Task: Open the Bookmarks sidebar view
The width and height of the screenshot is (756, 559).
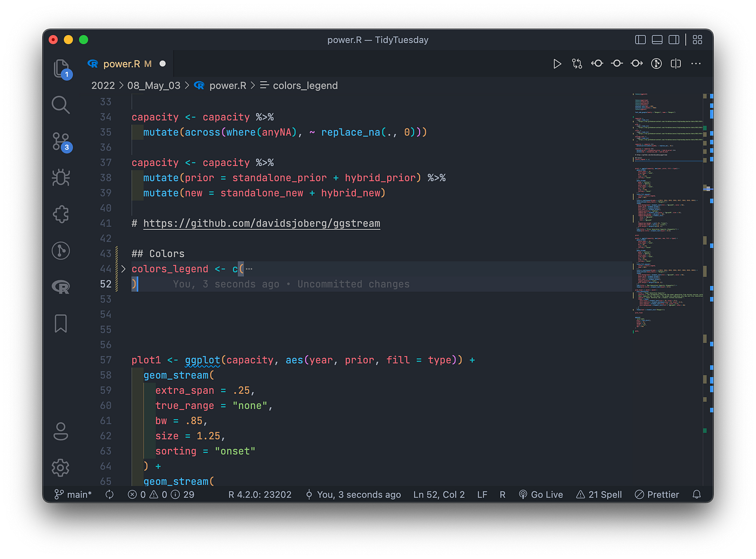Action: coord(60,323)
